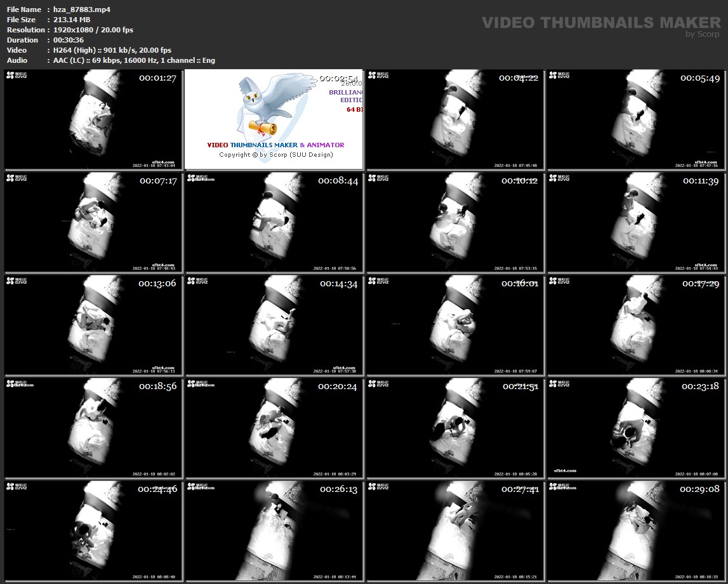Viewport: 728px width, 584px height.
Task: Open the thumbnail stamped 00:04:22
Action: pos(455,119)
